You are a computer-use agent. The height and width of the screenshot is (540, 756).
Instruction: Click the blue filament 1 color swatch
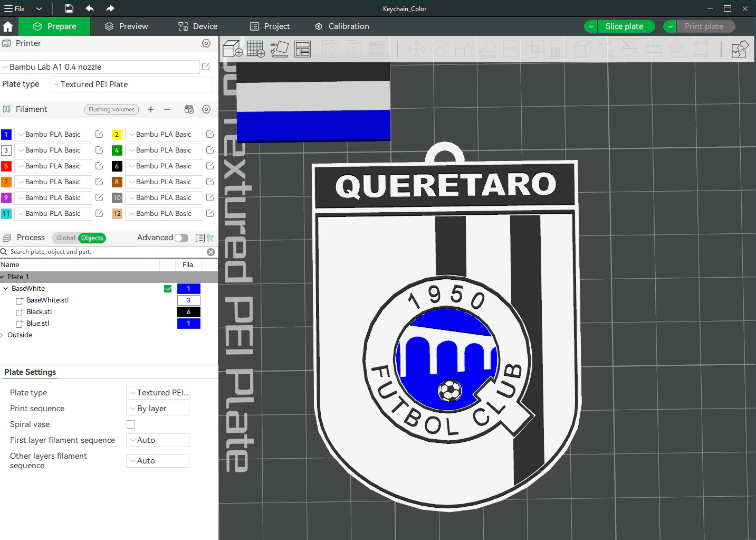[6, 135]
